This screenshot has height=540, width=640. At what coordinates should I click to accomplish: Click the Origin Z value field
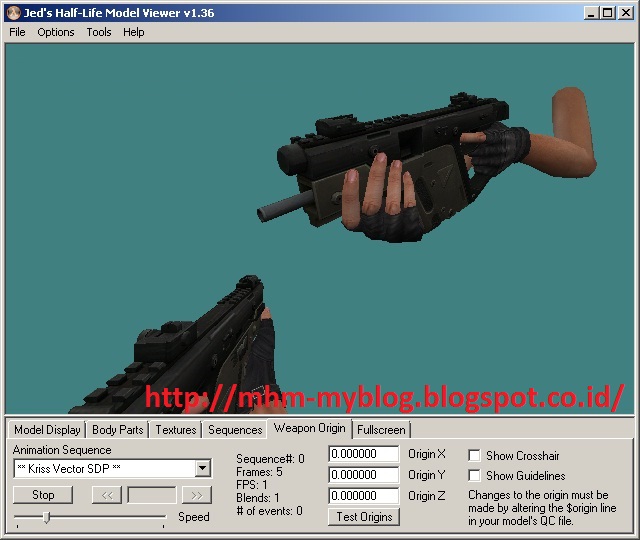[x=364, y=496]
